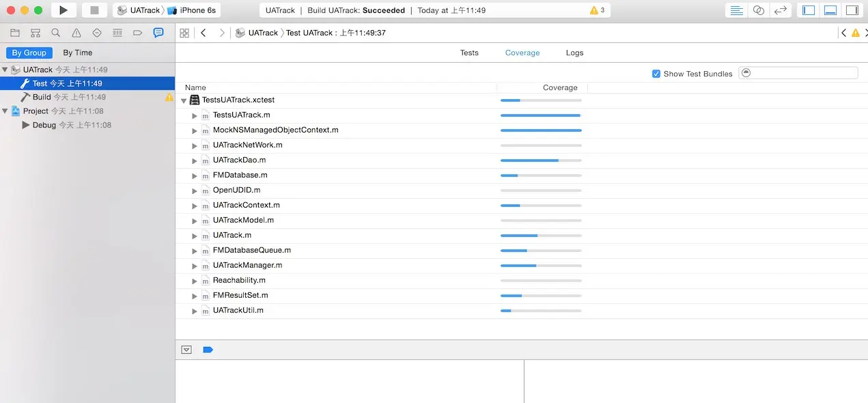Image resolution: width=868 pixels, height=403 pixels.
Task: Switch to the Coverage tab
Action: click(x=522, y=53)
